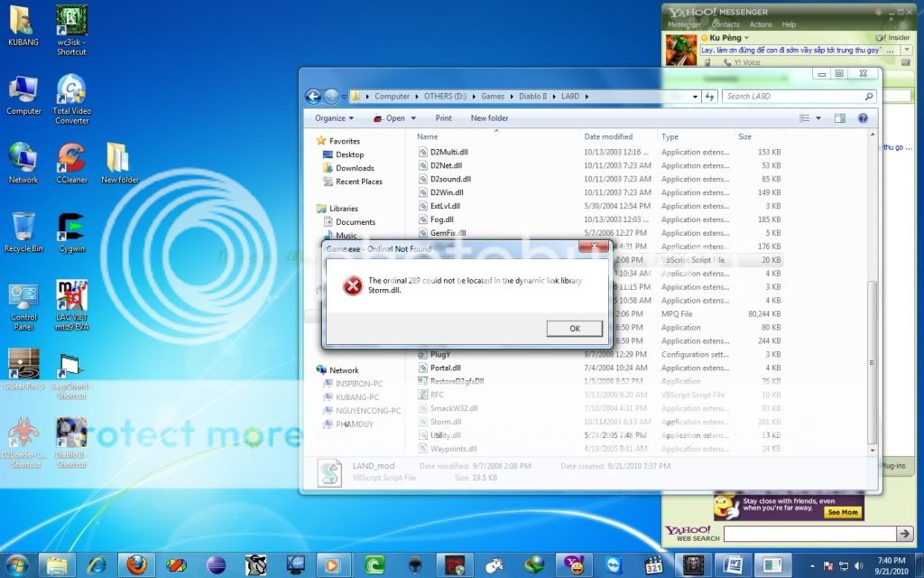924x578 pixels.
Task: Sort files by the Name column header
Action: [x=427, y=137]
